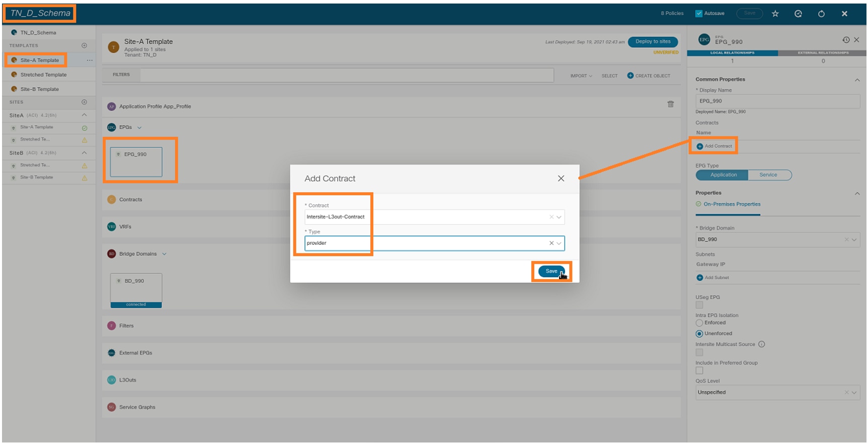The image size is (868, 445).
Task: Delete Application Profile via trash icon
Action: tap(671, 104)
